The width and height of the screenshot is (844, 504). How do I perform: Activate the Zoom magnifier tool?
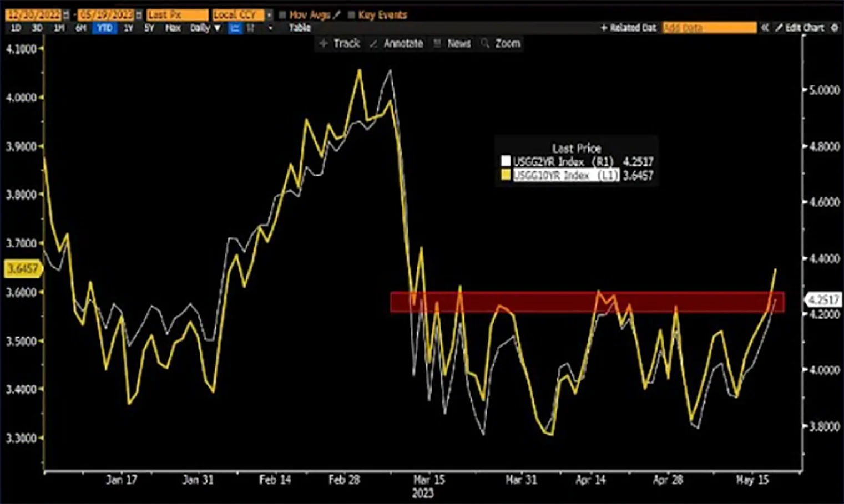pos(501,43)
